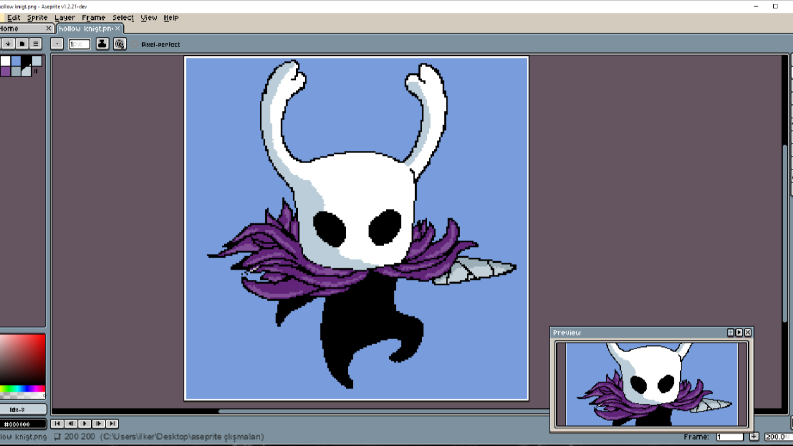Open the palette options hamburger menu

coord(35,44)
